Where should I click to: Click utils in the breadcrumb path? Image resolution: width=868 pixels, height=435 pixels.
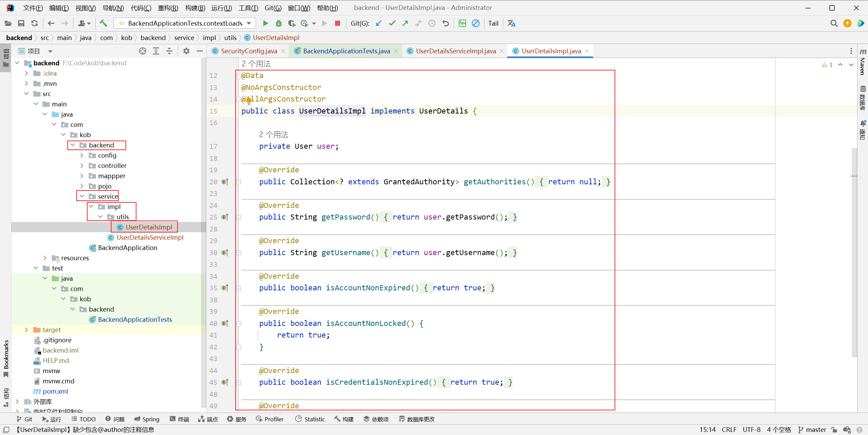tap(230, 38)
